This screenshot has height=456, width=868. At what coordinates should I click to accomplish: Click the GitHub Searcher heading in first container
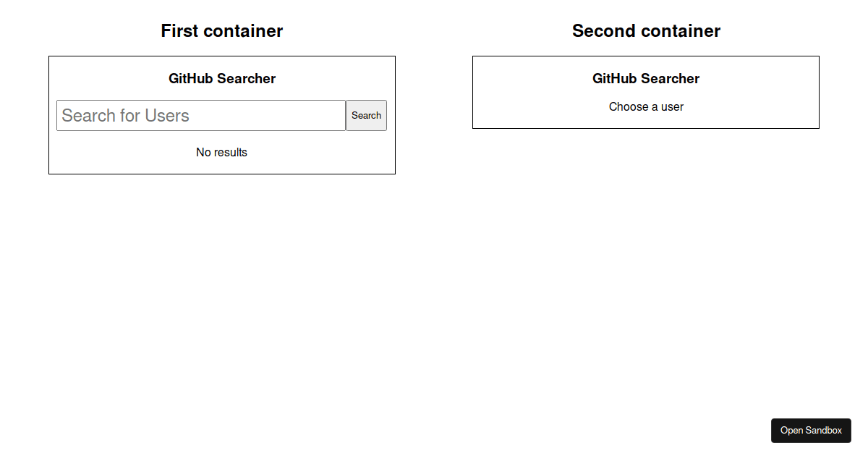click(221, 78)
